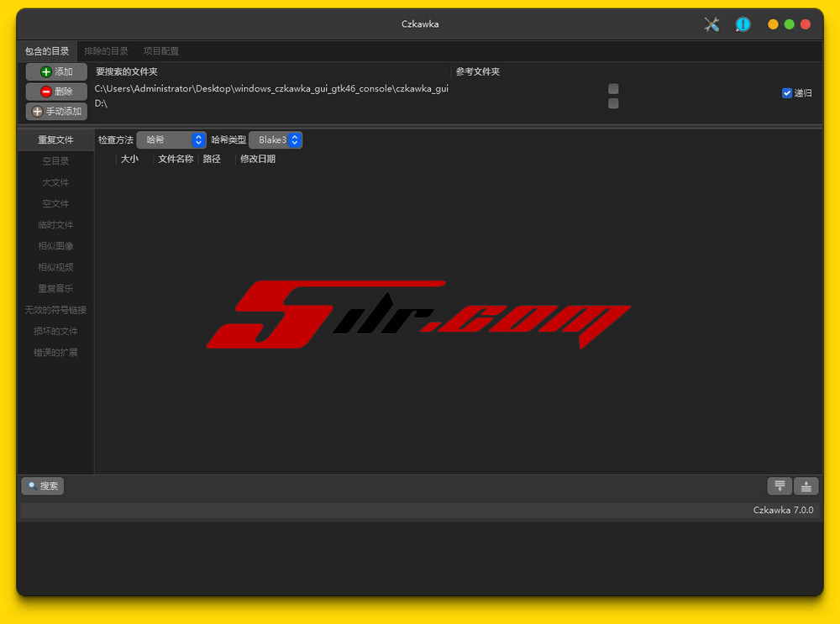Open the 检查方法 哈希 dropdown

coord(171,140)
